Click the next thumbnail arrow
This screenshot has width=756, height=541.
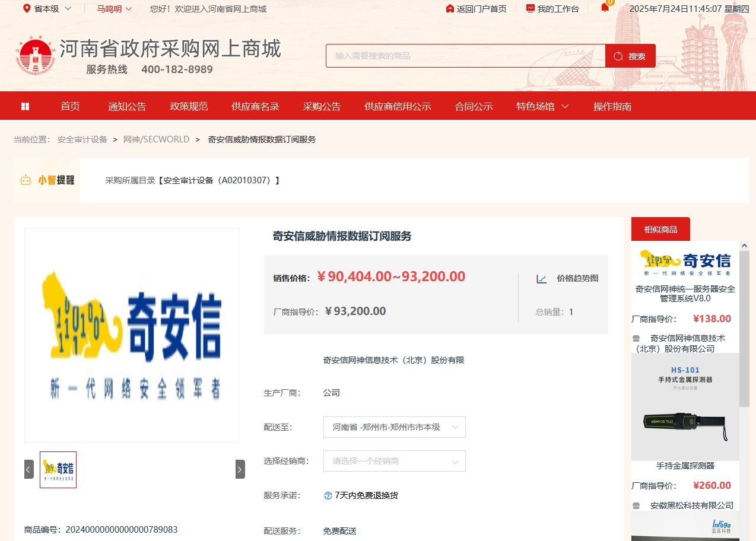[x=240, y=469]
